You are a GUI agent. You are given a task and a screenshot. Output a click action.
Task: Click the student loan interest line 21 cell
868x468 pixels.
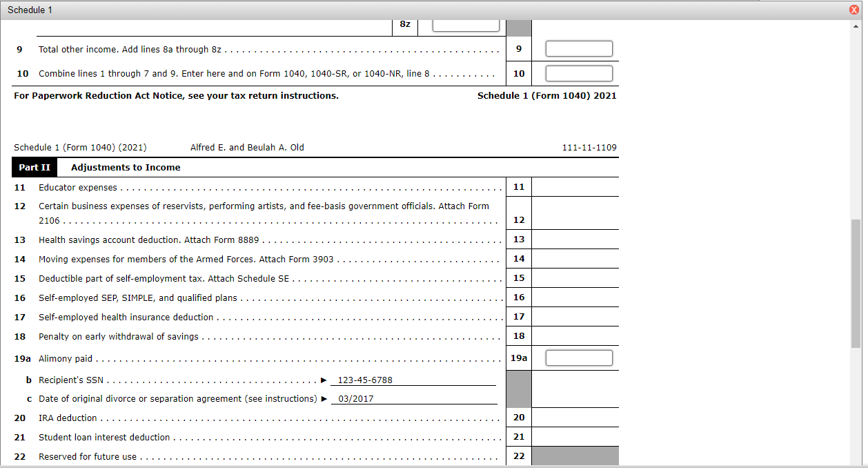(575, 436)
